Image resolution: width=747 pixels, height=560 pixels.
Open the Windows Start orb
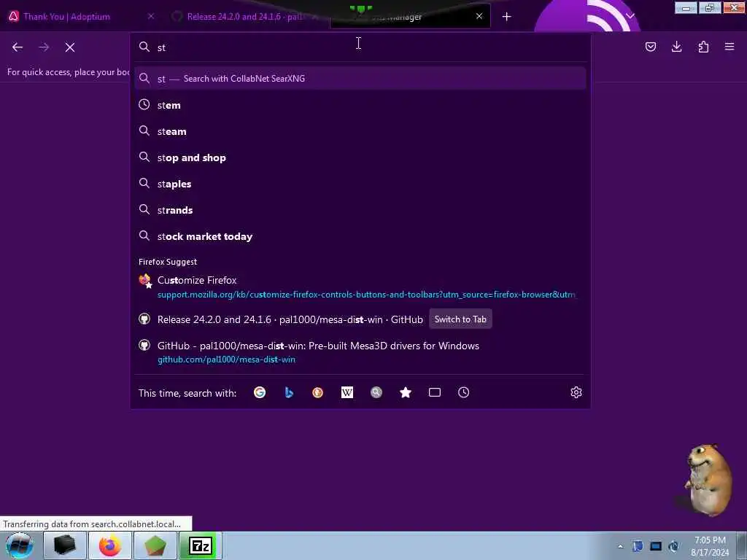(x=20, y=545)
